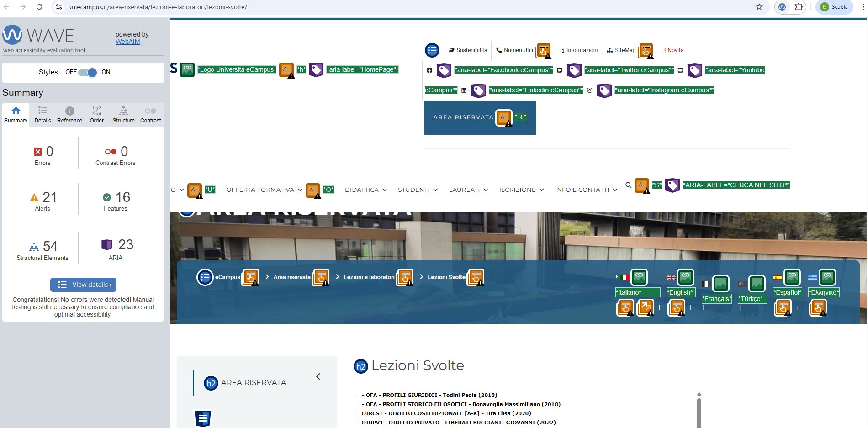Screen dimensions: 868x428
Task: Toggle the WAVE Styles switch
Action: 87,72
